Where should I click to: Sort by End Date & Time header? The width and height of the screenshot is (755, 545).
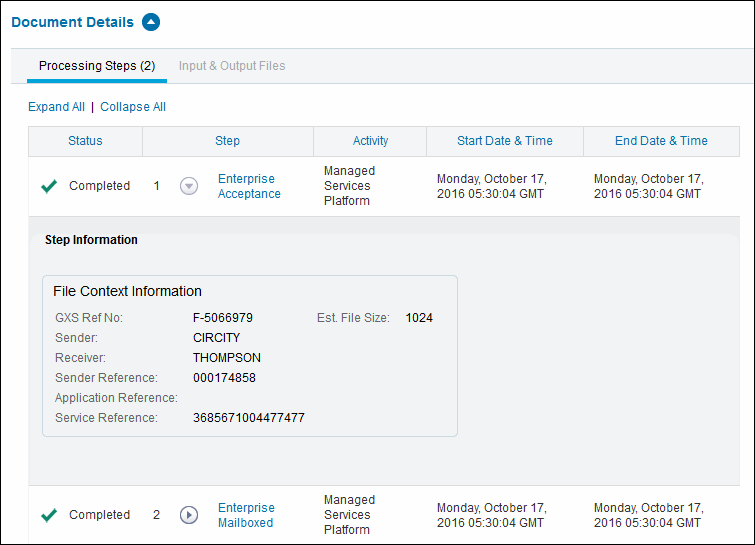click(661, 141)
